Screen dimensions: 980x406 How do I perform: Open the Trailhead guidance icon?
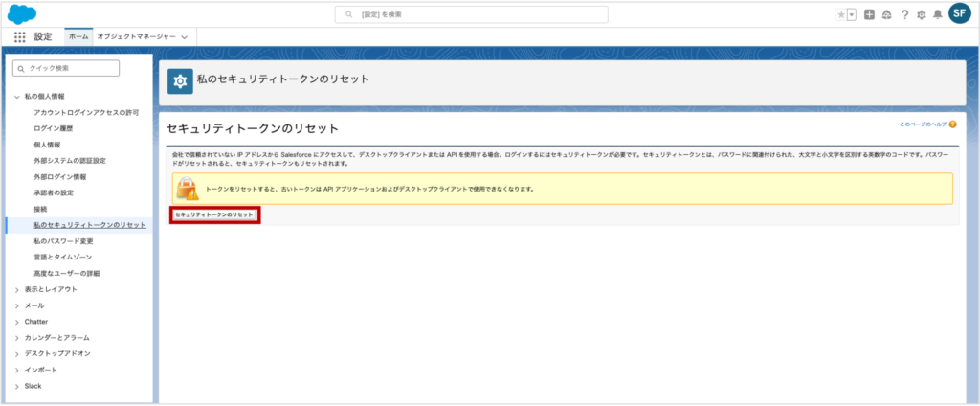tap(886, 15)
